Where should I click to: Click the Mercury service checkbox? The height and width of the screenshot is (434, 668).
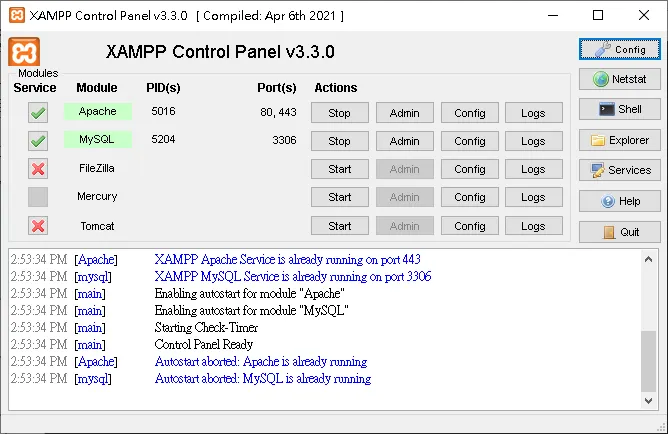(x=38, y=197)
